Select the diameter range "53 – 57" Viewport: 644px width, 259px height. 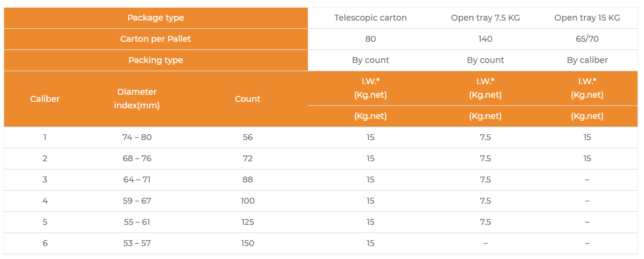(137, 243)
